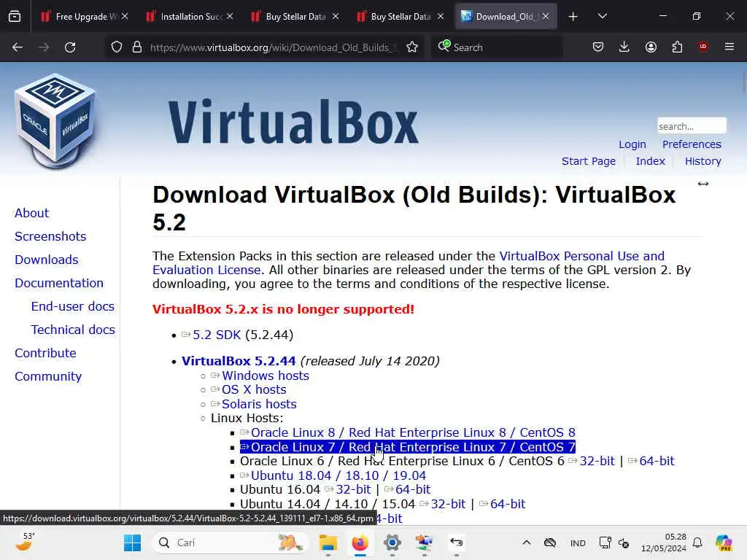Click the VirtualBox 5.2.44 link
747x560 pixels.
point(239,361)
